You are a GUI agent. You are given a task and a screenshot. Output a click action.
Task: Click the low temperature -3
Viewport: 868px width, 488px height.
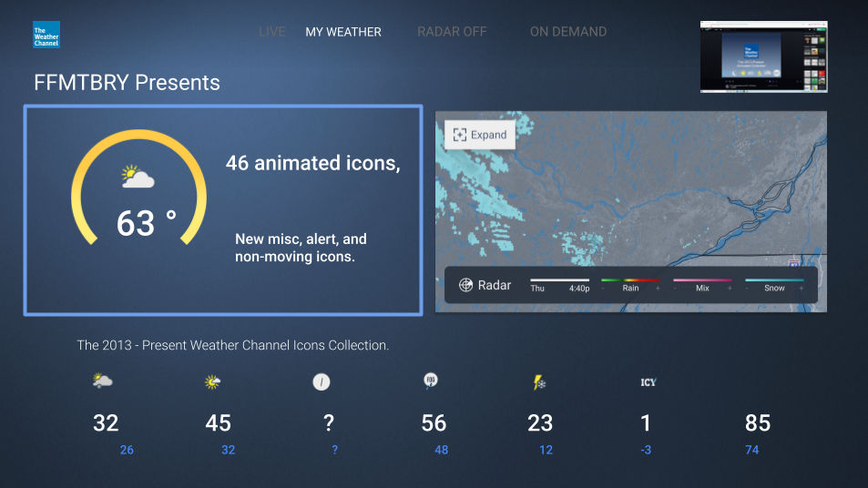pyautogui.click(x=646, y=450)
